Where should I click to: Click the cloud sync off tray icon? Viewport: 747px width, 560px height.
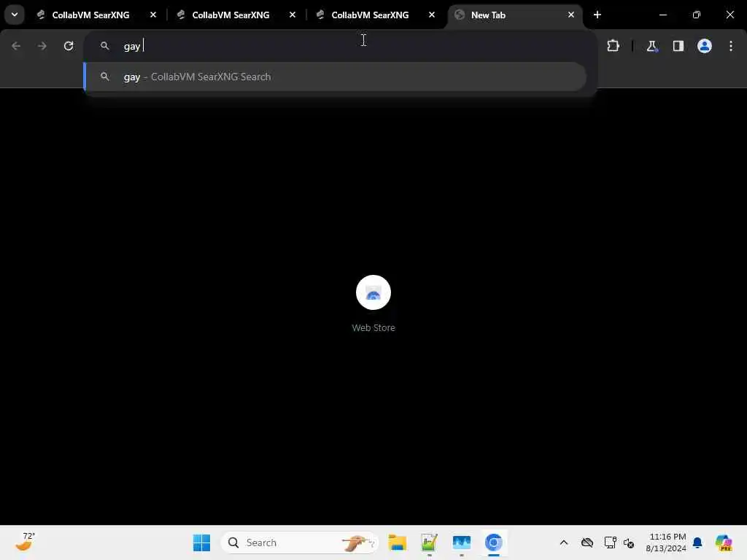coord(587,542)
